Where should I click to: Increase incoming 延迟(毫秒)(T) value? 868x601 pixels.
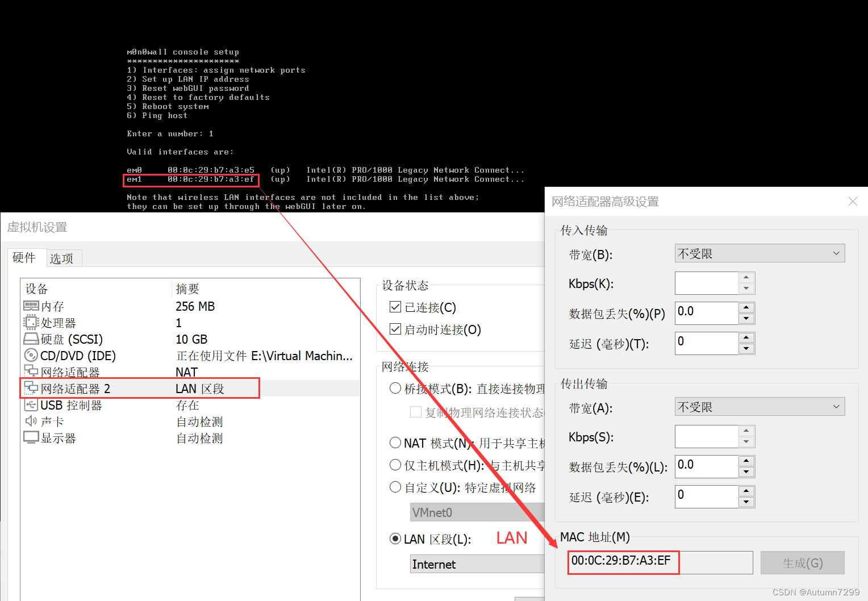coord(746,337)
